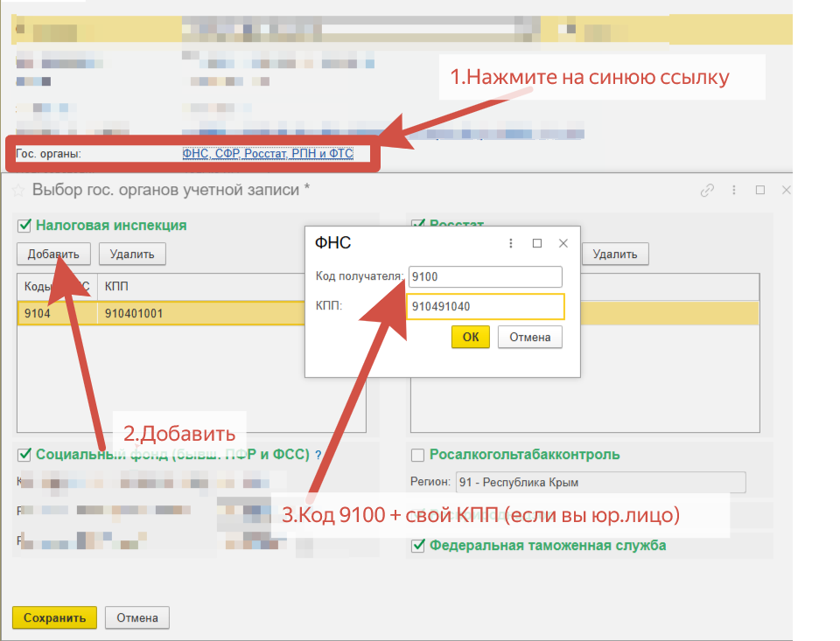Viewport: 840px width, 641px height.
Task: Close the ФНС dialog with the X
Action: point(563,244)
